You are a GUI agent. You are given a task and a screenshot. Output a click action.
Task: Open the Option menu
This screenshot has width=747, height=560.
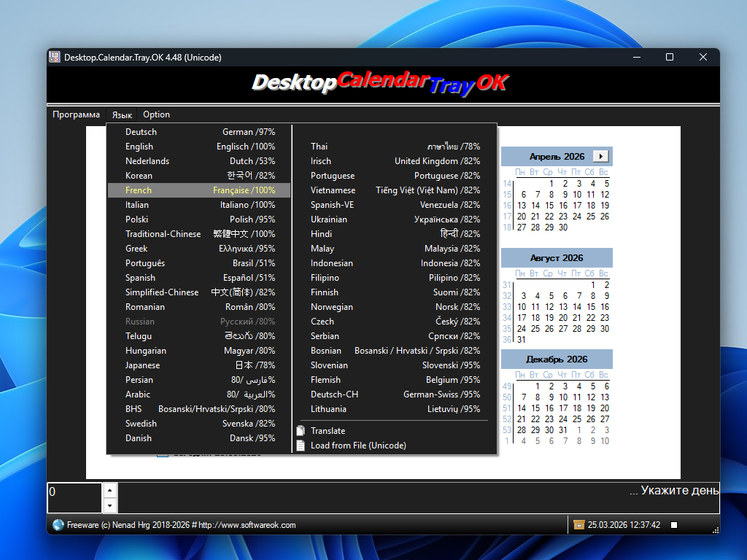(x=156, y=114)
